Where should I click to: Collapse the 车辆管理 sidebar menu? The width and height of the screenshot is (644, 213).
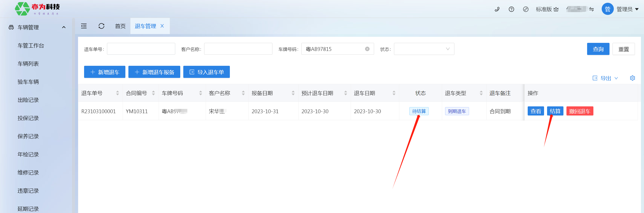point(64,27)
